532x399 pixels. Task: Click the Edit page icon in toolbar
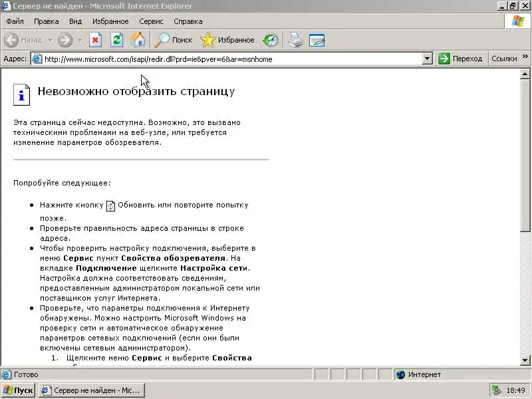(x=317, y=40)
